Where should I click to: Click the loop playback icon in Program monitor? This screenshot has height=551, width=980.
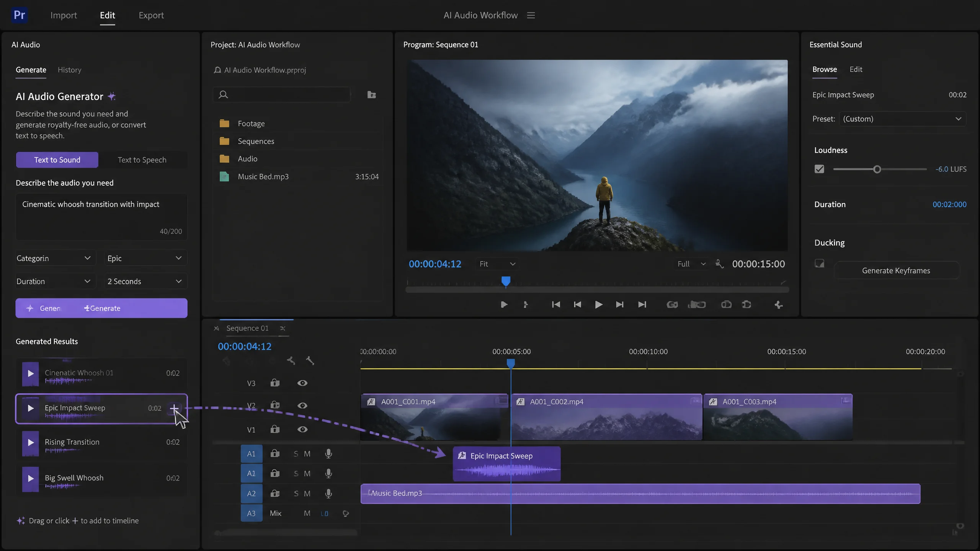point(672,305)
